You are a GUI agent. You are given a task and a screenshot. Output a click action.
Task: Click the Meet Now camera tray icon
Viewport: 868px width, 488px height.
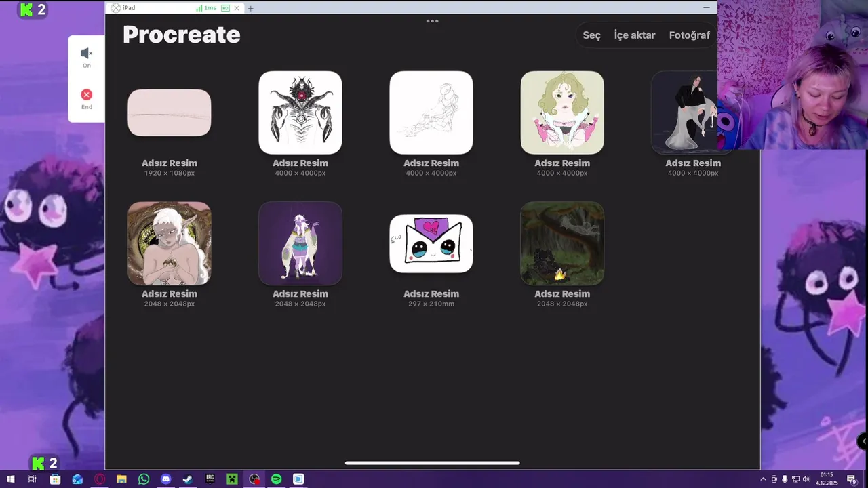point(774,479)
